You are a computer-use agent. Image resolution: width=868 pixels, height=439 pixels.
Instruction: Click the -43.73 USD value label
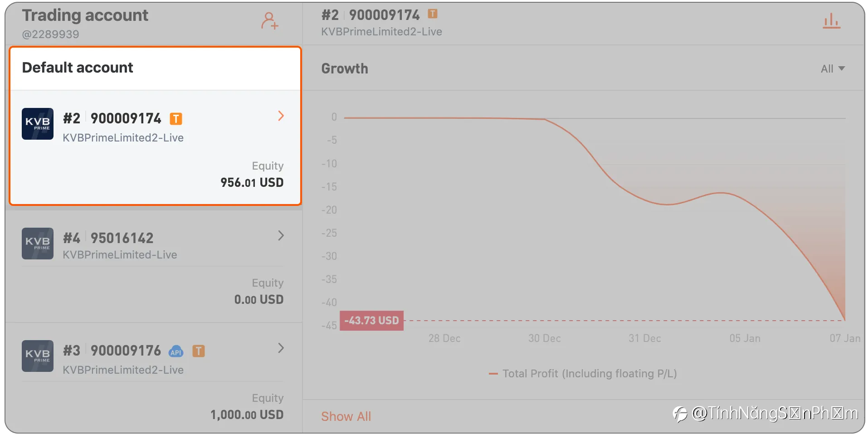[x=371, y=321]
